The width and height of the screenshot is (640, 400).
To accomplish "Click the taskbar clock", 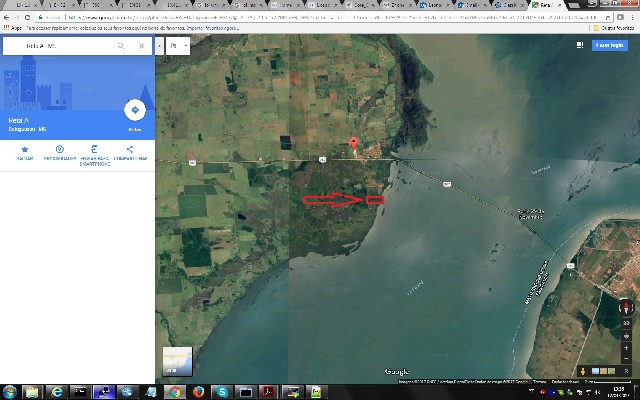I will (x=619, y=392).
